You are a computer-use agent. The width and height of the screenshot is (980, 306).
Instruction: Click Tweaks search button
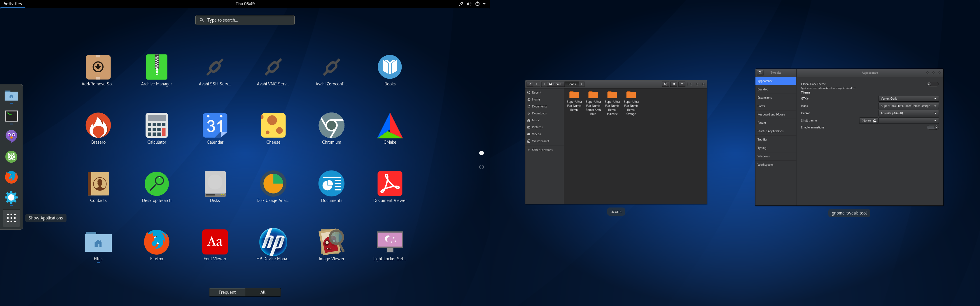(x=760, y=73)
